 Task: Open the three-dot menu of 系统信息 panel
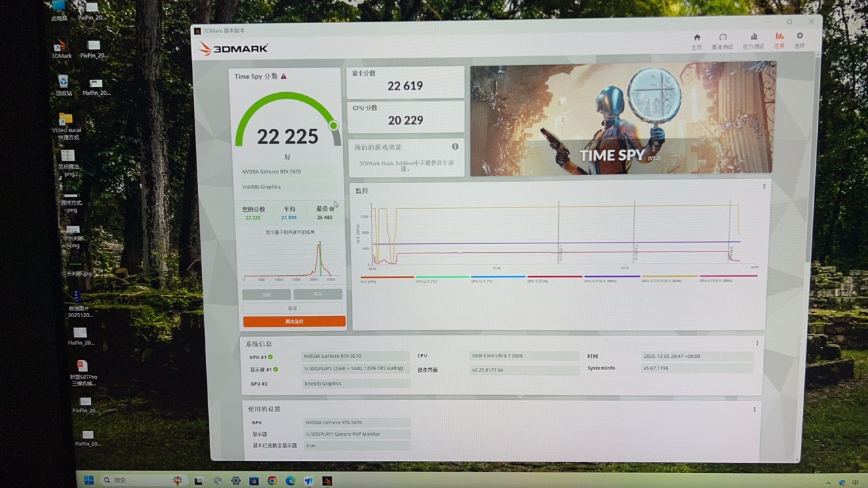[x=757, y=344]
